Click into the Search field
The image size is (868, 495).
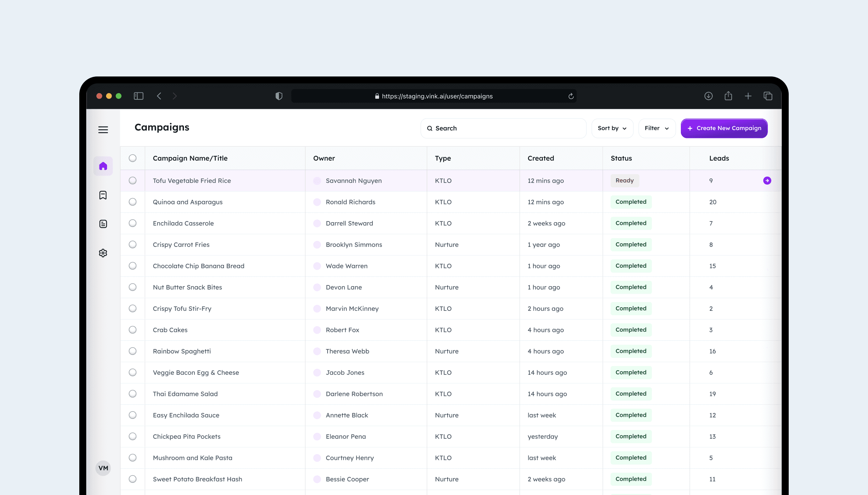point(503,128)
